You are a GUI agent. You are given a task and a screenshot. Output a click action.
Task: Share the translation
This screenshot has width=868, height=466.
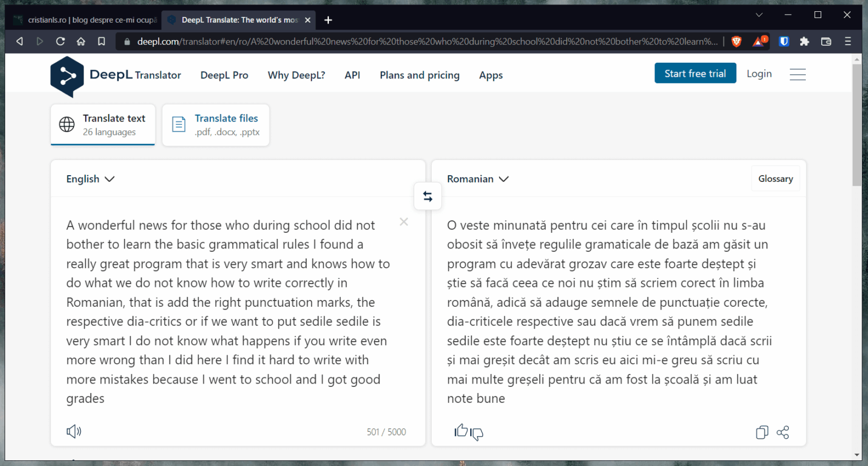tap(783, 433)
